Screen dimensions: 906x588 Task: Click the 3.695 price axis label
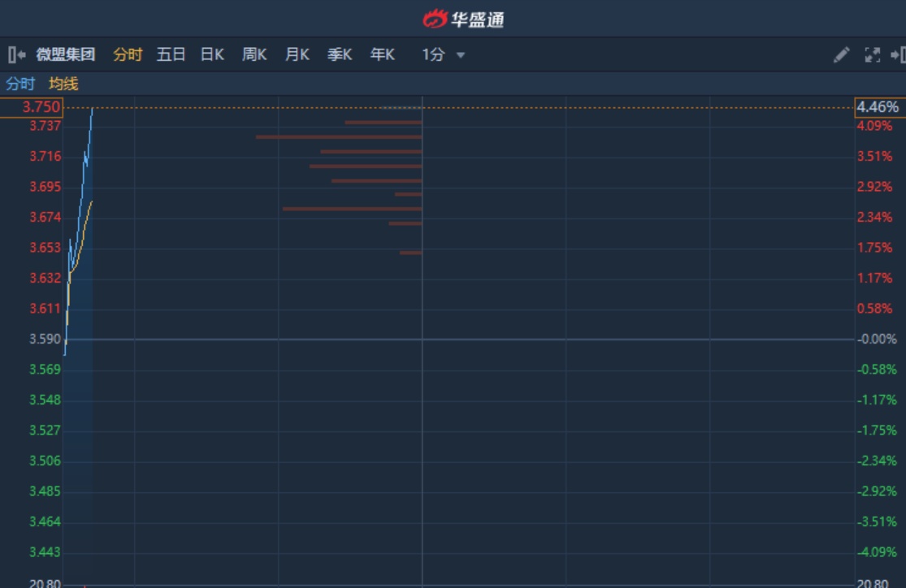(x=45, y=187)
